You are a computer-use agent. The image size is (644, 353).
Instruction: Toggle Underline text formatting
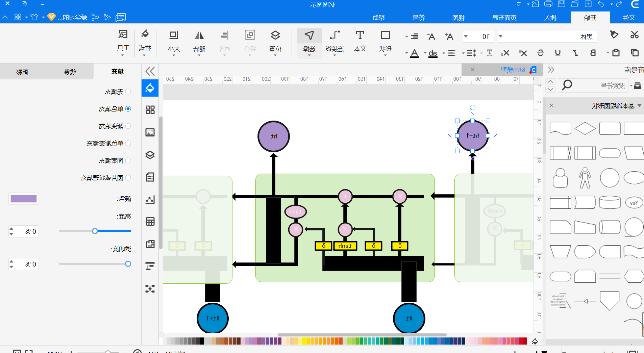pyautogui.click(x=558, y=53)
